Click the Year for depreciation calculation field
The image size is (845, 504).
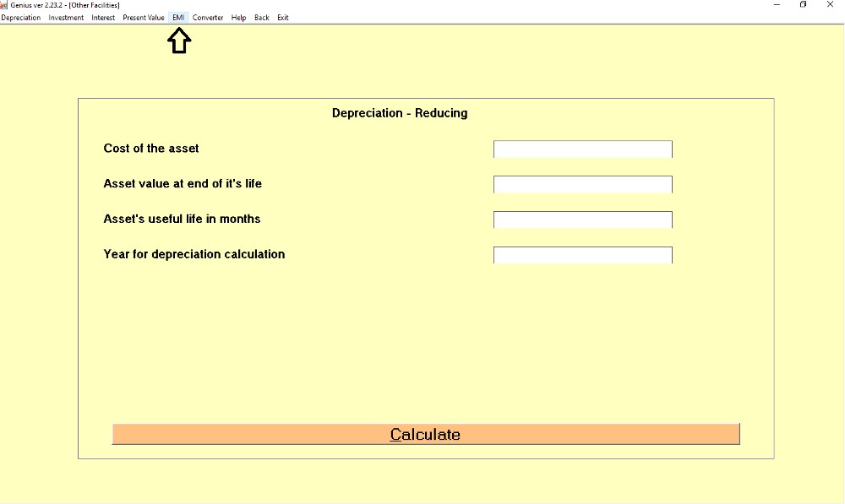[582, 255]
